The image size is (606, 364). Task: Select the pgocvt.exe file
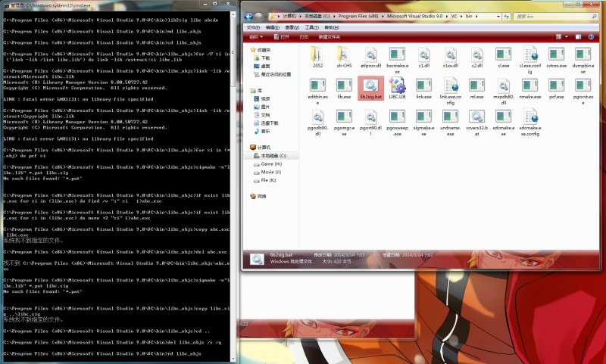point(583,91)
